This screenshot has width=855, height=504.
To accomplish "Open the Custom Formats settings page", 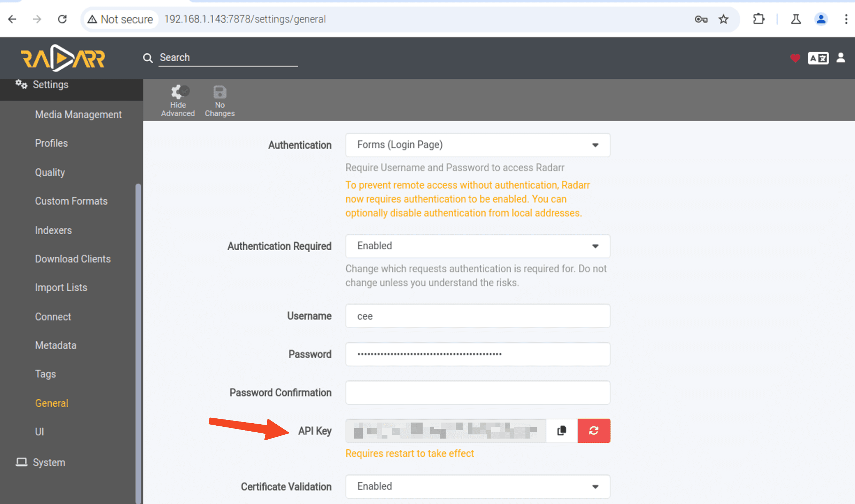I will [71, 201].
